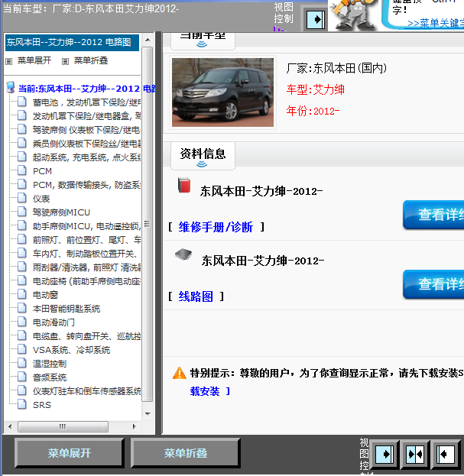Collapse the 资料信息 section chevron

point(202,164)
